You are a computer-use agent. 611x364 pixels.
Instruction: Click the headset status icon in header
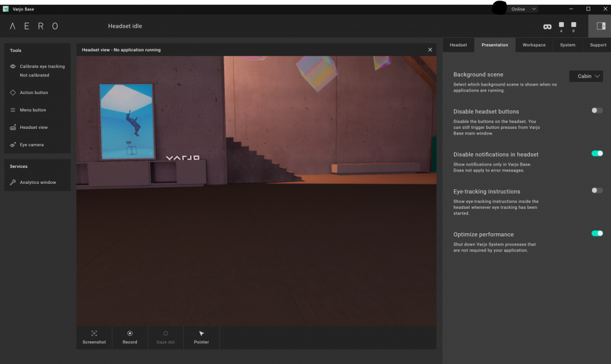[x=547, y=26]
